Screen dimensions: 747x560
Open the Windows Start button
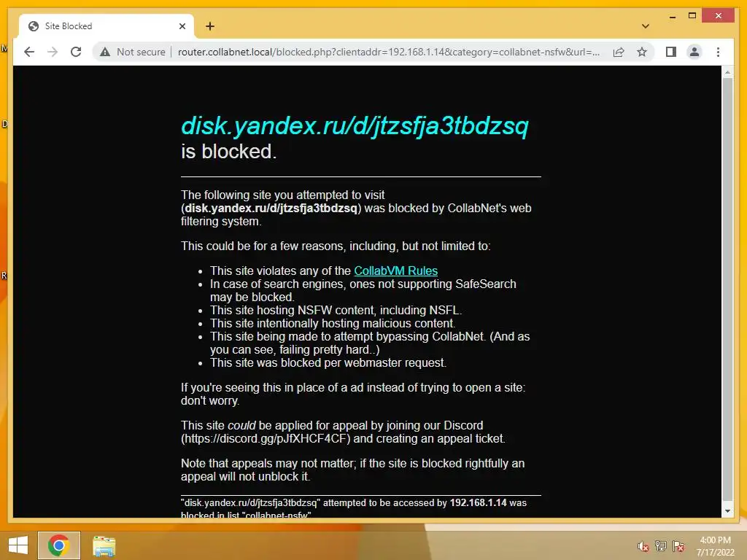18,545
